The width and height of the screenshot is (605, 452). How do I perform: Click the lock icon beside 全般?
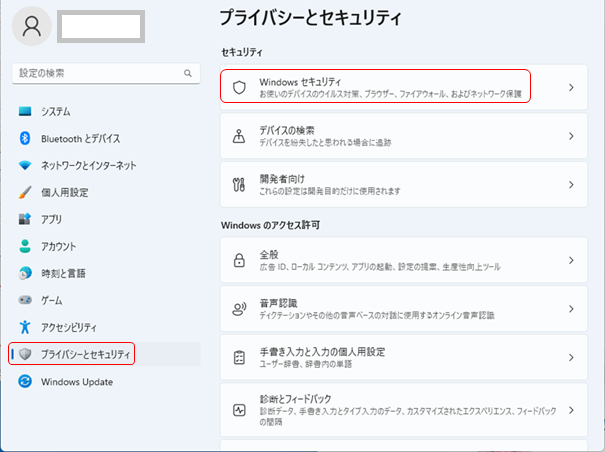tap(239, 260)
